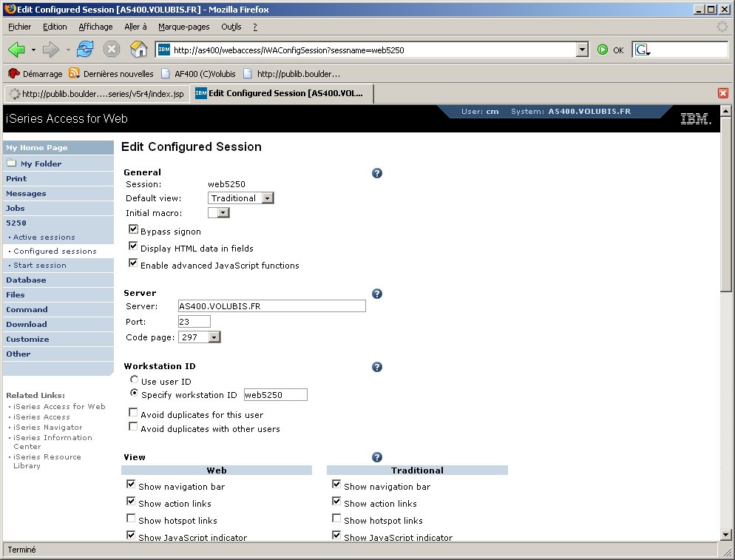Open Dernières nouvelles feed bookmark
Viewport: 735px width, 560px height.
point(111,74)
